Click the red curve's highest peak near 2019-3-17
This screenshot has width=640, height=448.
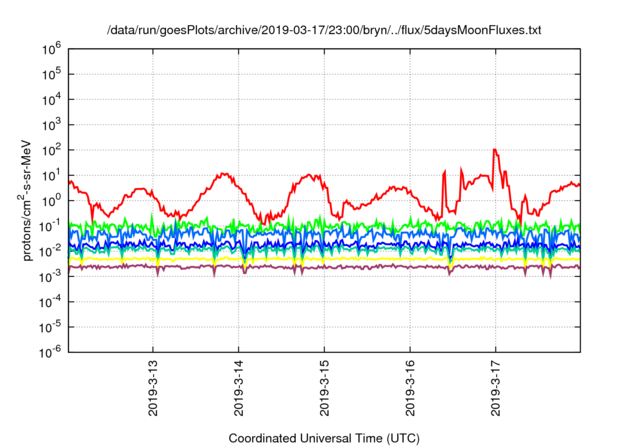coord(495,150)
